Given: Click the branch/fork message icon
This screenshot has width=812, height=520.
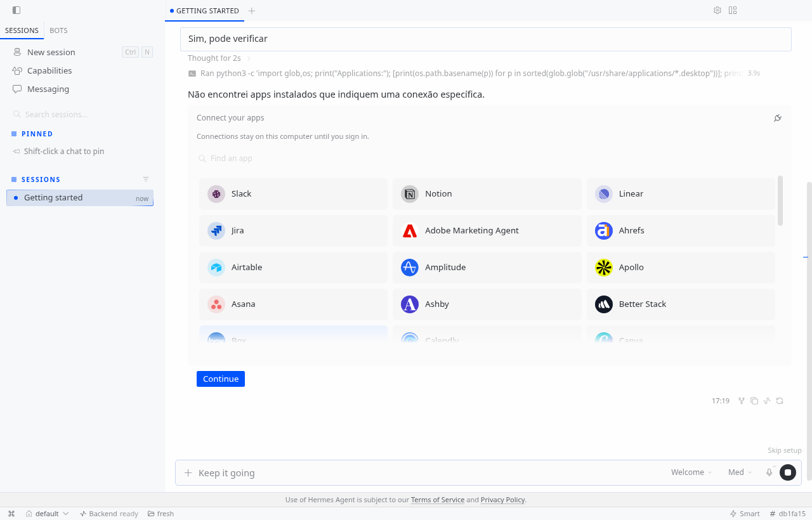Looking at the screenshot, I should pos(741,401).
